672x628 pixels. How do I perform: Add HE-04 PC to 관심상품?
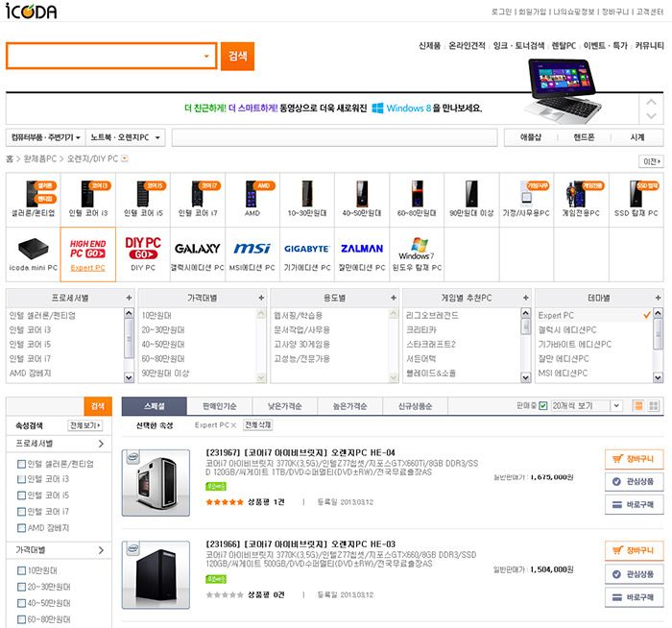coord(635,481)
